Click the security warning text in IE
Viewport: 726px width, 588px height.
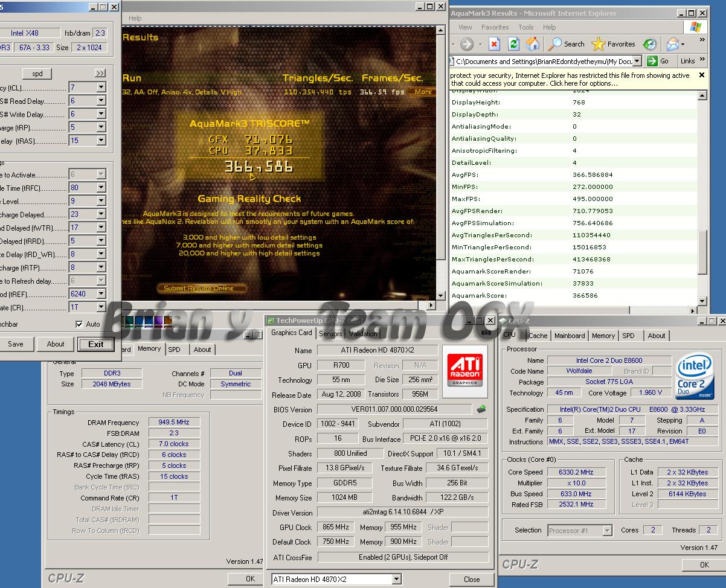[570, 79]
